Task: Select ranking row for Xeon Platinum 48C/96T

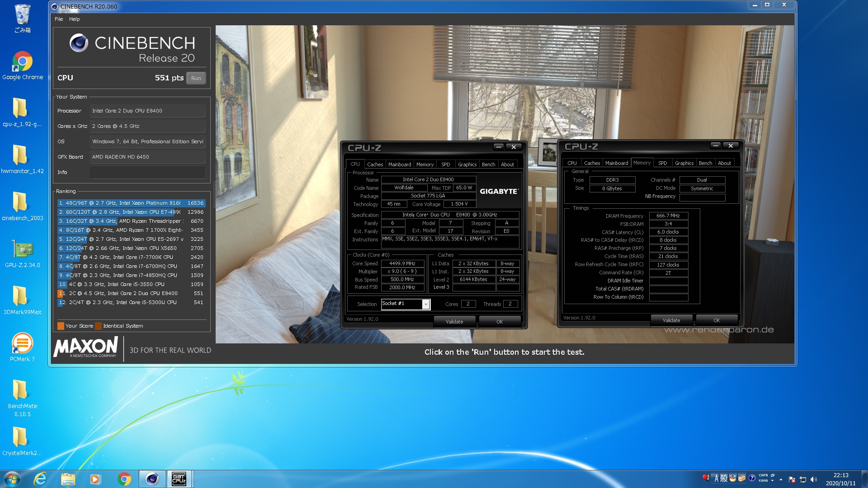Action: coord(131,203)
